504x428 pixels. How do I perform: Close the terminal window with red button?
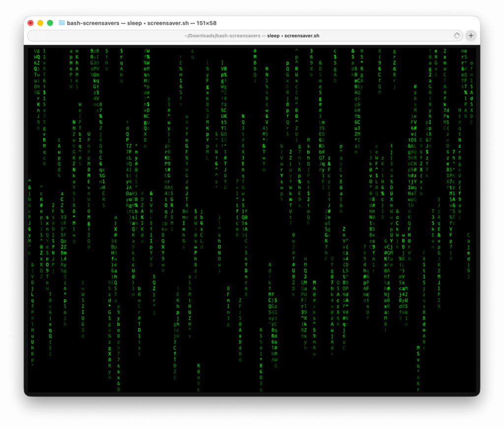coord(31,23)
